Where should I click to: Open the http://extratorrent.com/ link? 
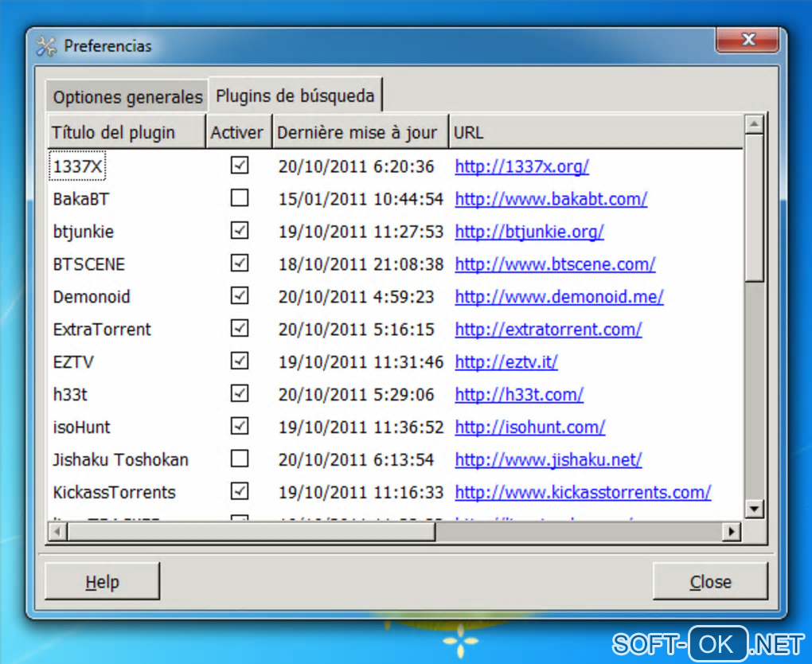(x=548, y=330)
